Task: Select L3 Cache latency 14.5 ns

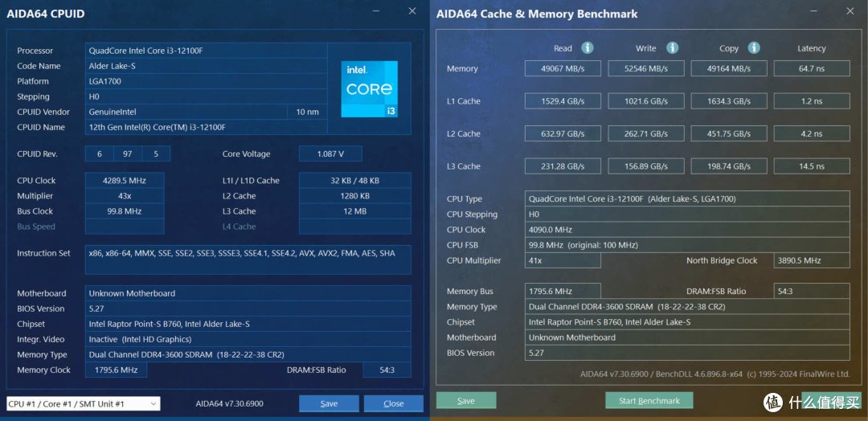Action: coord(812,166)
